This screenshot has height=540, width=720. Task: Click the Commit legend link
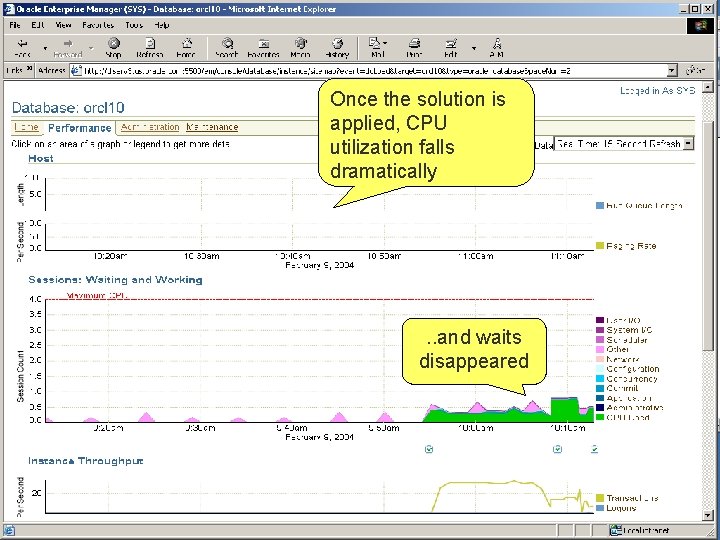[x=622, y=388]
